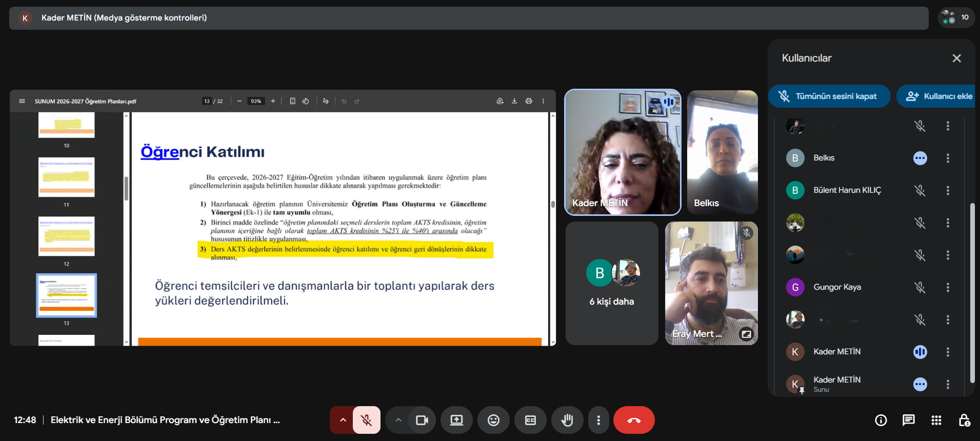Image resolution: width=980 pixels, height=441 pixels.
Task: Send a reaction with the emoji button
Action: point(493,420)
